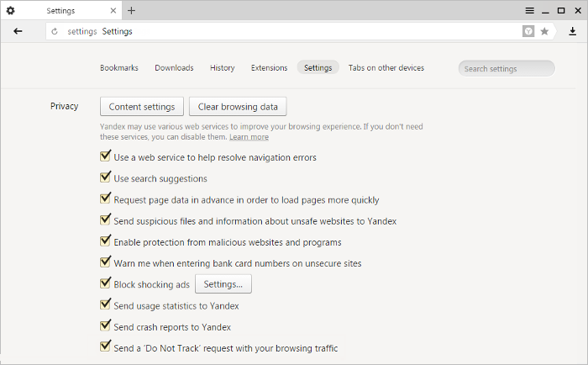
Task: Bookmark page with the star icon
Action: click(x=544, y=31)
